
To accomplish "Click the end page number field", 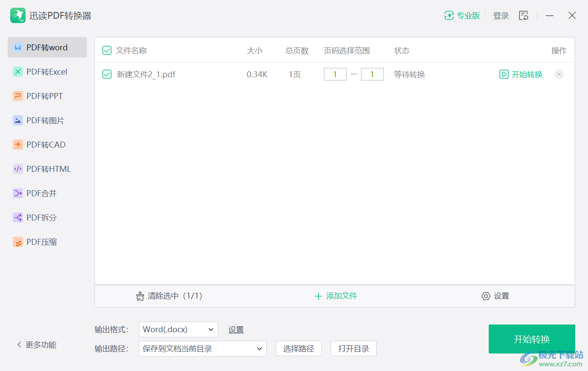I will 372,74.
